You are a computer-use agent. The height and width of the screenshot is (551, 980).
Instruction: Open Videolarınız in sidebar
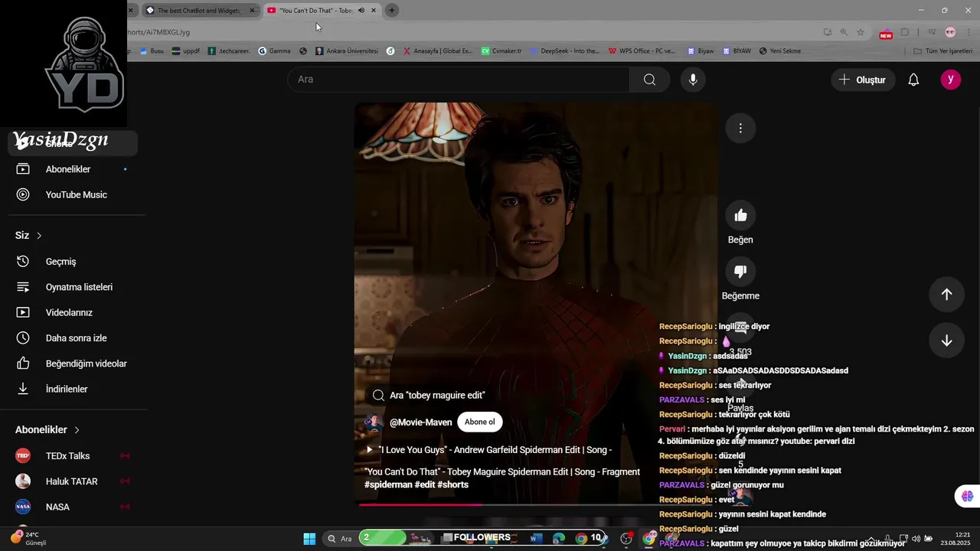tap(73, 312)
